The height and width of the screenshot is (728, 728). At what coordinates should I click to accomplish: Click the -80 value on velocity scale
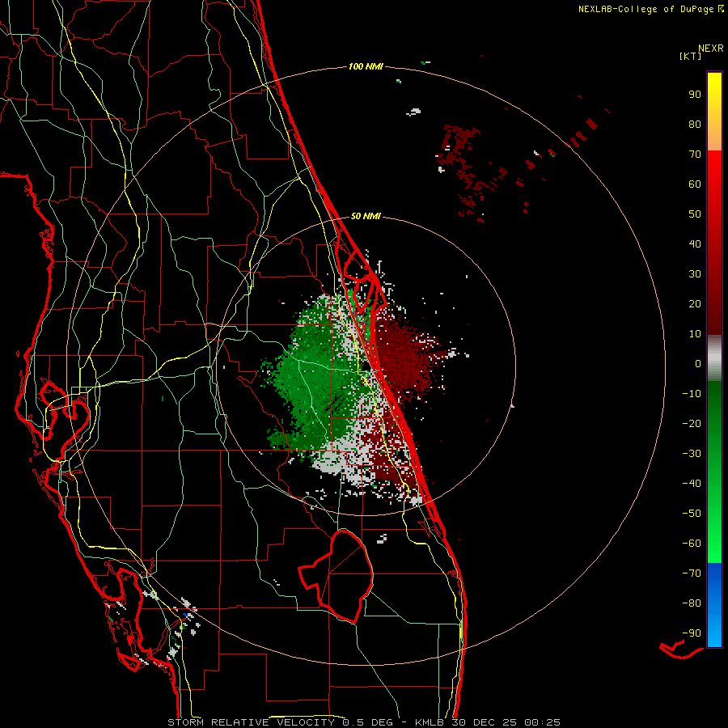coord(692,603)
